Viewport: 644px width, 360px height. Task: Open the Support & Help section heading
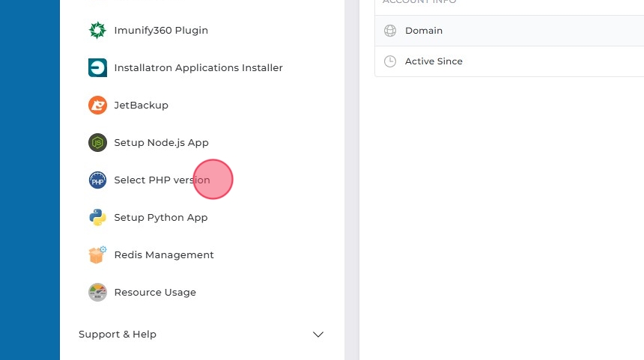point(118,335)
